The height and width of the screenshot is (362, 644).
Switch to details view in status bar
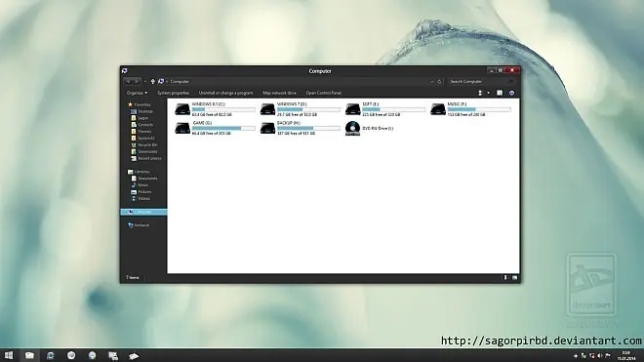coord(505,278)
